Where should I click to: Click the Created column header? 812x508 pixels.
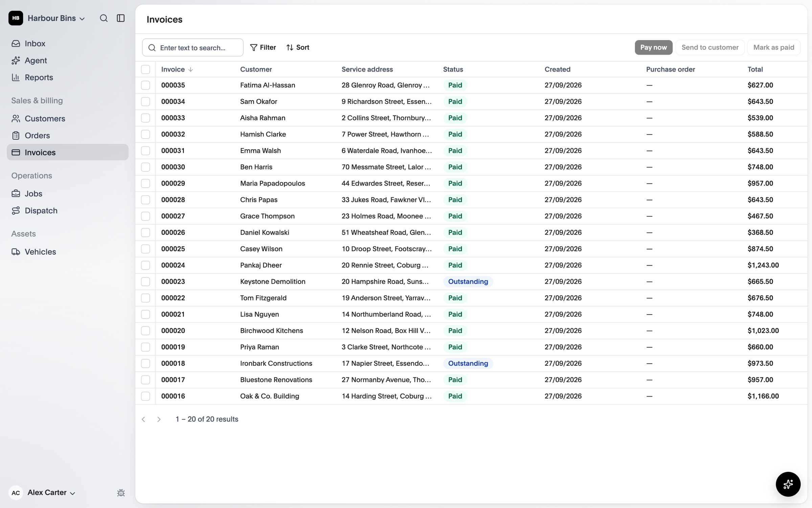point(557,69)
